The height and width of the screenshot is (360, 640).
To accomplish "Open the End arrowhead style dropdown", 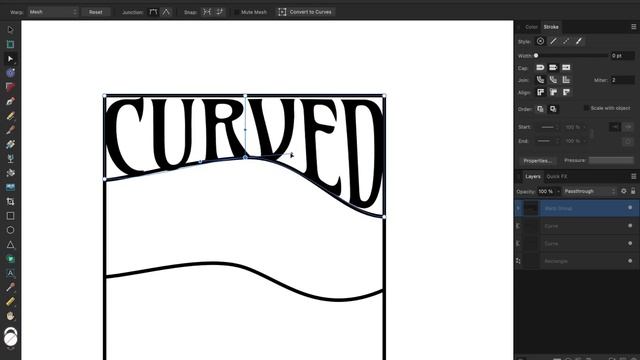I will click(549, 141).
